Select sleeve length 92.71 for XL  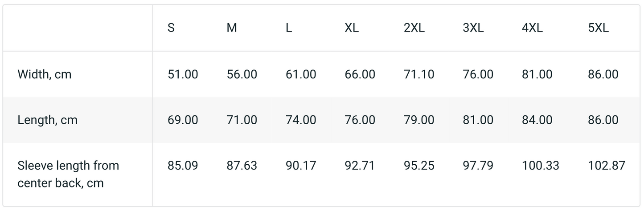coord(360,166)
